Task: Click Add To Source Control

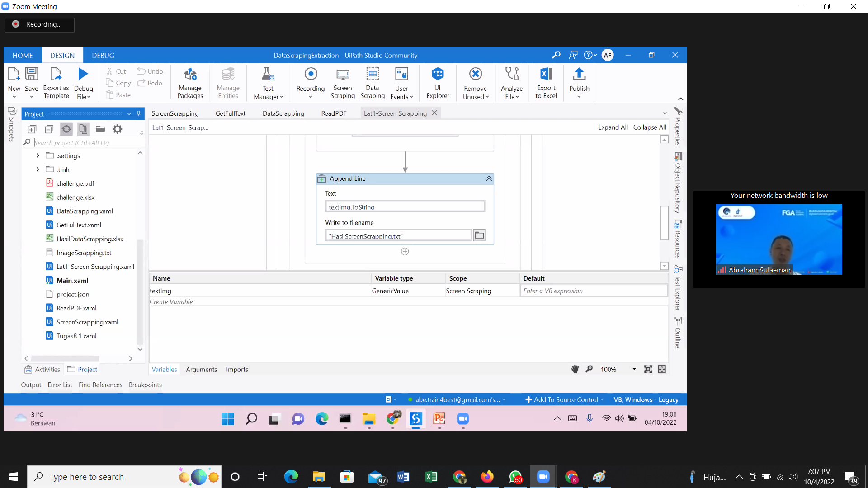Action: click(x=565, y=399)
